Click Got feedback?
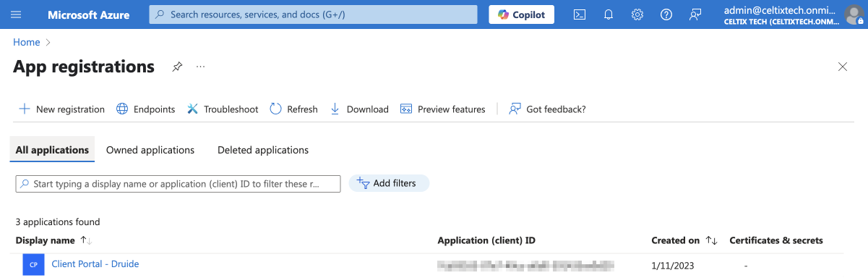The image size is (868, 278). tap(547, 109)
